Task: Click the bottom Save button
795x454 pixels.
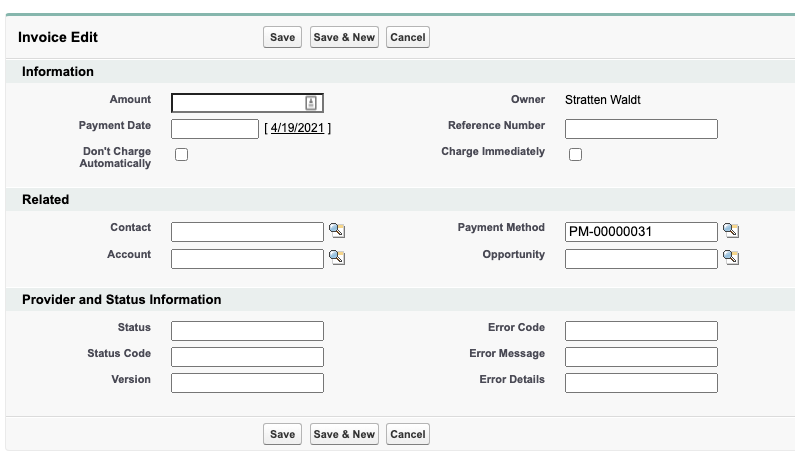Action: coord(283,434)
